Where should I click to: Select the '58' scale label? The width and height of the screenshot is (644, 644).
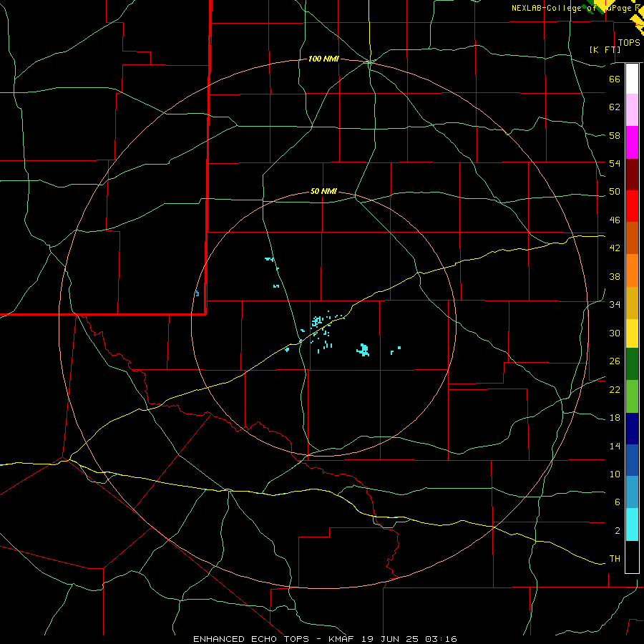[615, 135]
